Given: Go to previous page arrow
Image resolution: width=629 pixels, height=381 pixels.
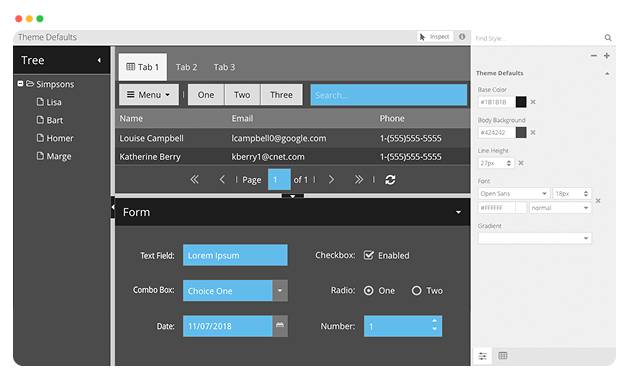Looking at the screenshot, I should 222,179.
